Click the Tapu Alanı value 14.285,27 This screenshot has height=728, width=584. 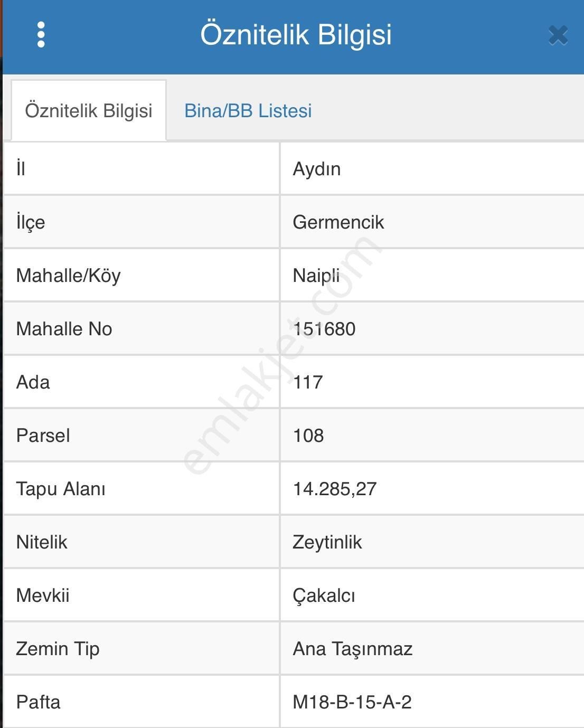333,488
